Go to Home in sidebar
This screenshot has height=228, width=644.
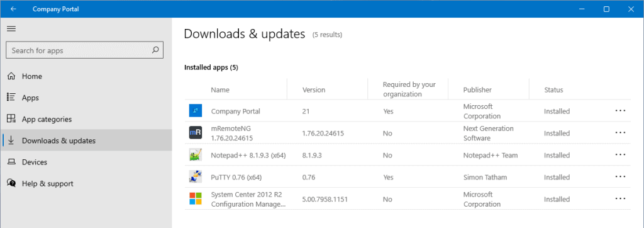point(86,76)
